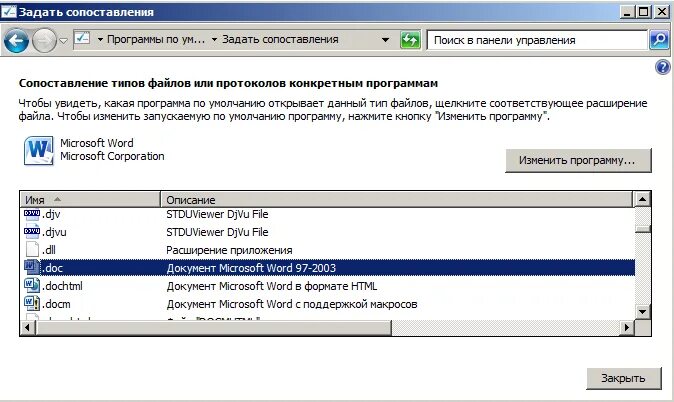Click the Microsoft Word program icon
The width and height of the screenshot is (674, 402).
click(x=39, y=150)
